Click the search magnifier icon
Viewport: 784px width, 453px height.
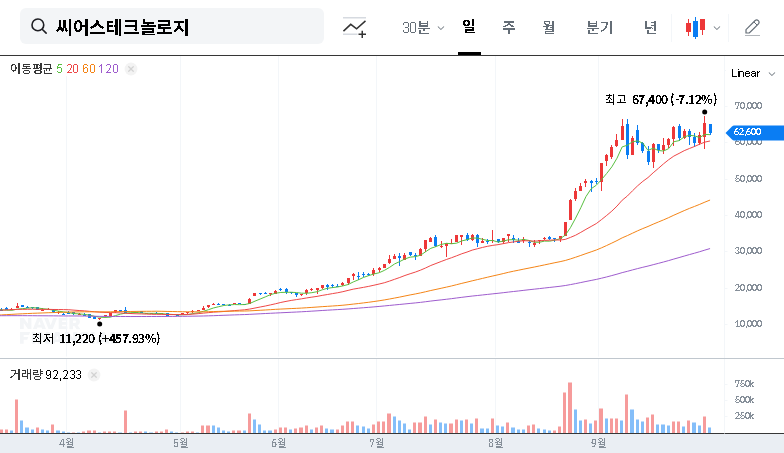click(x=38, y=26)
